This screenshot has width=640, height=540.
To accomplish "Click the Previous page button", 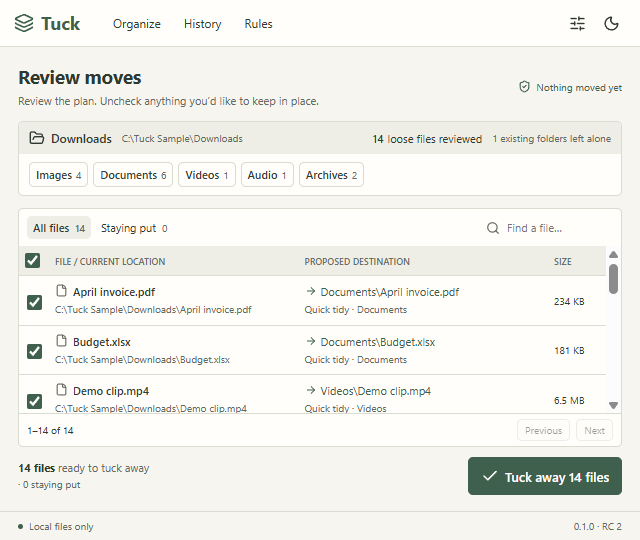I will [x=543, y=430].
